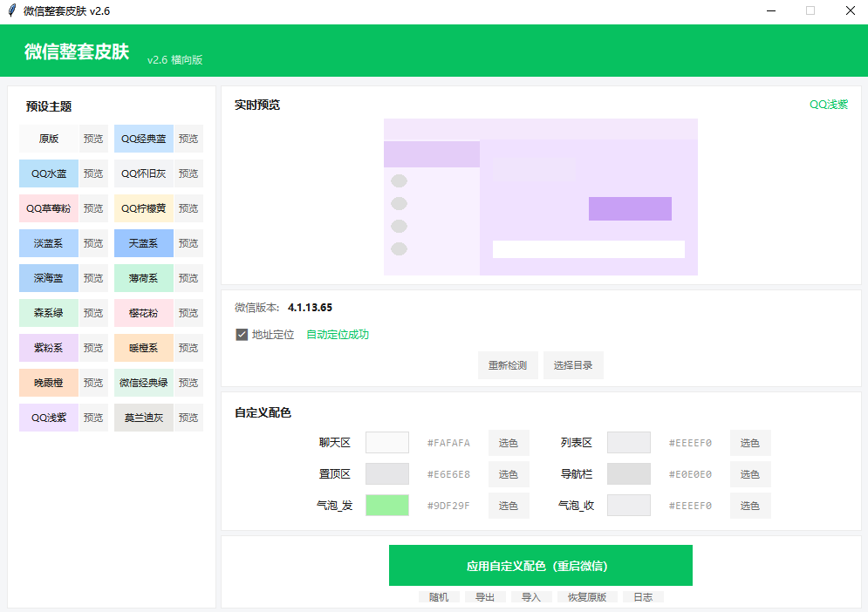
Task: Preview the QQ草莓粉 theme
Action: 93,208
